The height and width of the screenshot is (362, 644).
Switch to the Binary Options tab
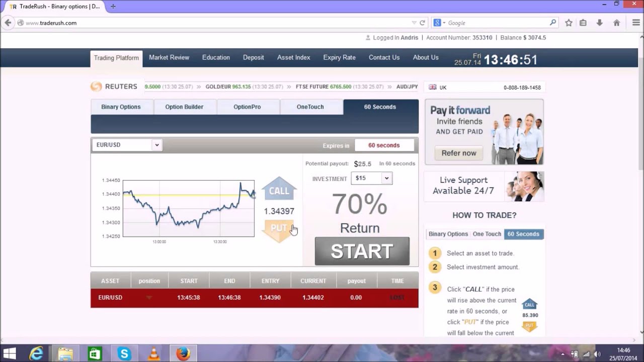[x=121, y=107]
